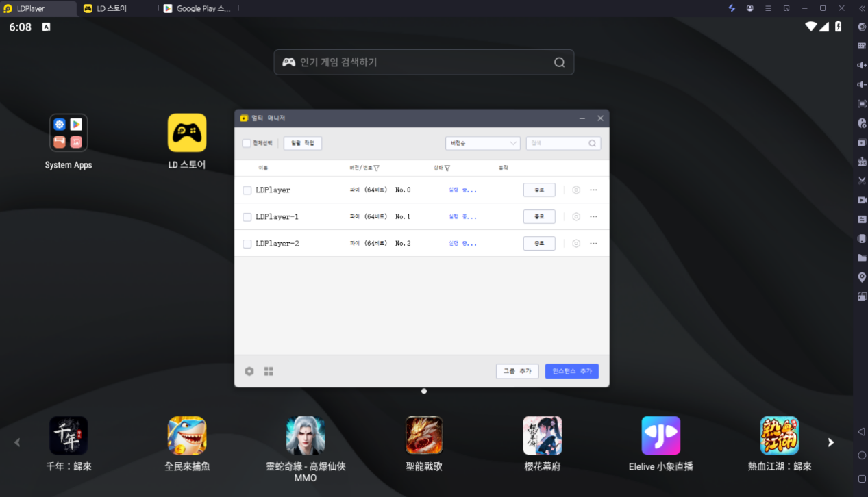Click settings gear for LDPlayer row
The height and width of the screenshot is (497, 868).
click(576, 190)
